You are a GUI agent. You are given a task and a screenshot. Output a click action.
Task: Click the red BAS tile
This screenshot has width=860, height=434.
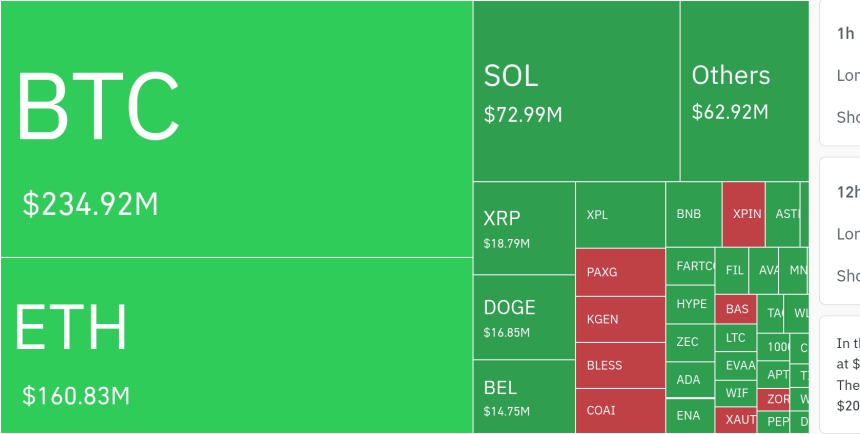click(x=737, y=309)
